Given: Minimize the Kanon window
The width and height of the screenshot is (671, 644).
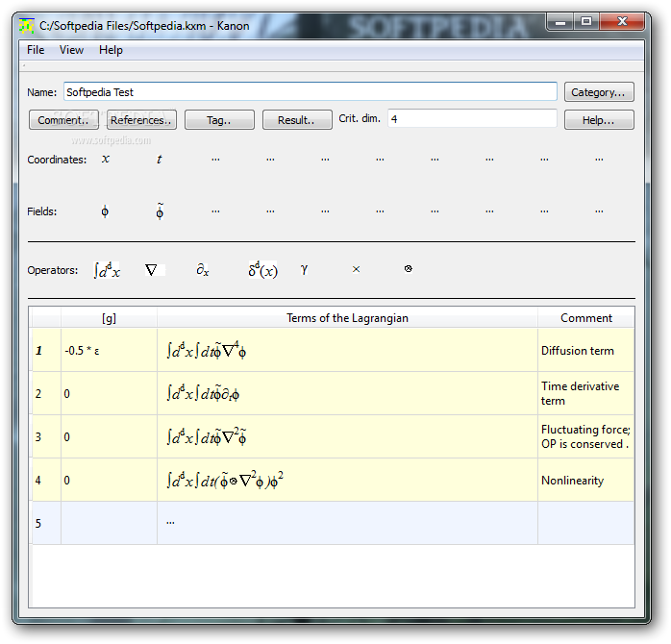Looking at the screenshot, I should tap(560, 22).
